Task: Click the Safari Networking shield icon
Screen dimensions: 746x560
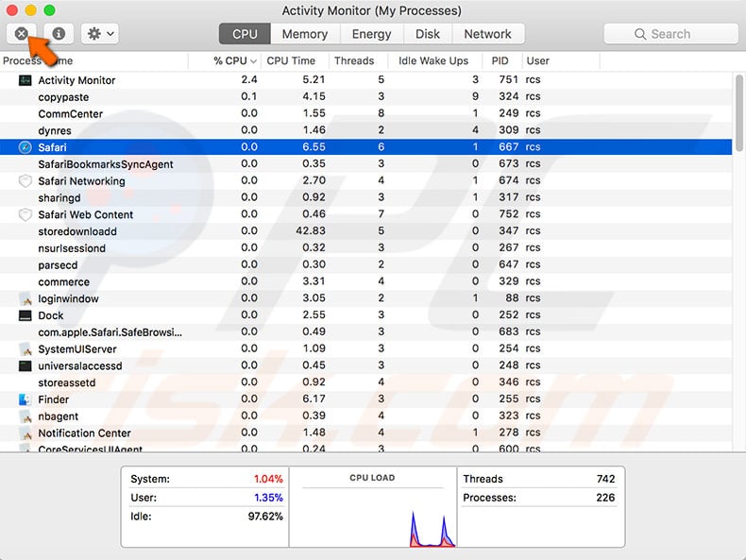Action: pyautogui.click(x=25, y=180)
